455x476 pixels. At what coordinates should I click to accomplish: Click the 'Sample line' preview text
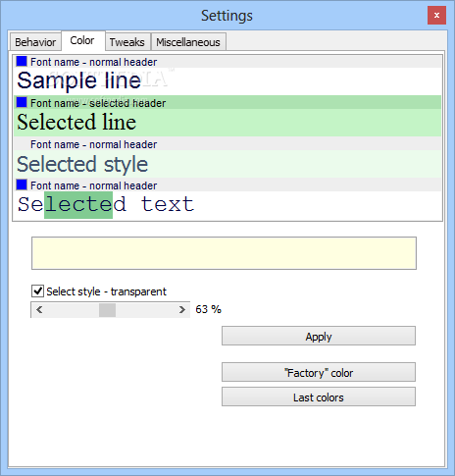[x=79, y=80]
